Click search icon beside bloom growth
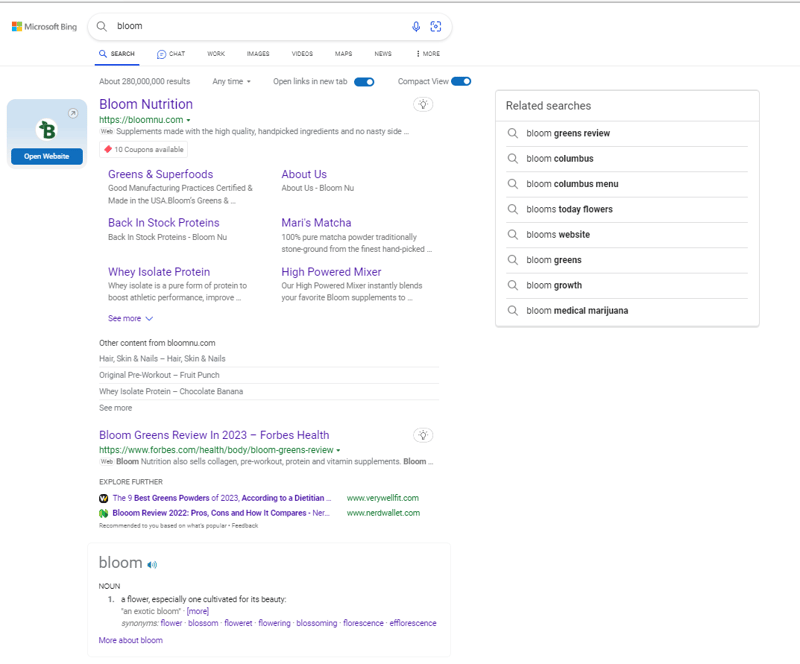 513,285
